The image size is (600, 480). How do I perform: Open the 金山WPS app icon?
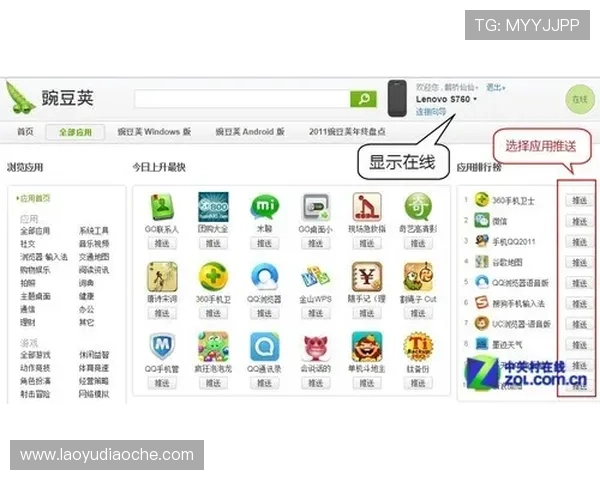click(316, 277)
